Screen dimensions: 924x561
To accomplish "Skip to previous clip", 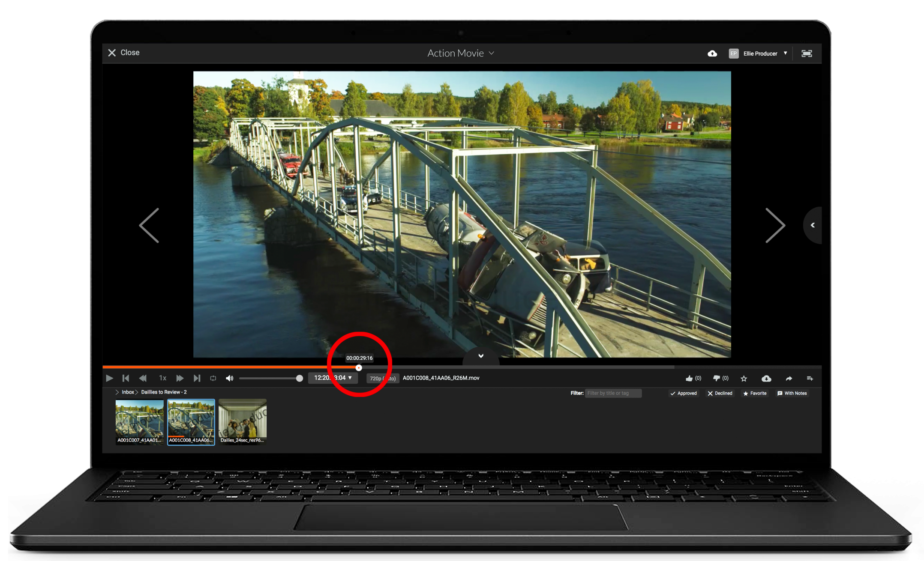I will (x=126, y=378).
